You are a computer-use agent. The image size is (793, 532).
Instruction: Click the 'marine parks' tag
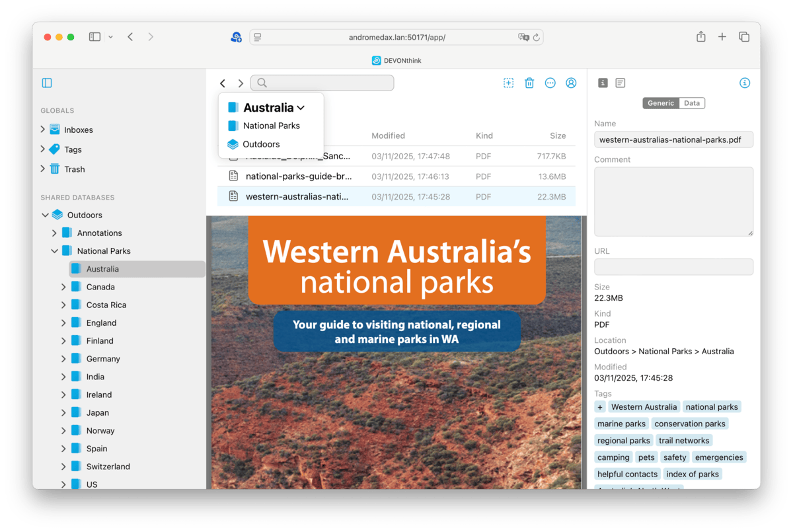click(x=621, y=424)
